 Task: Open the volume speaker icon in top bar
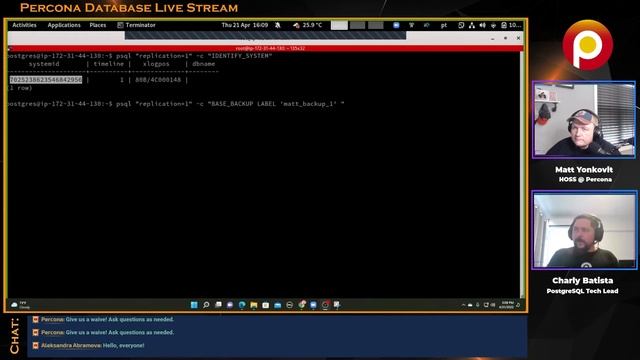tap(482, 25)
